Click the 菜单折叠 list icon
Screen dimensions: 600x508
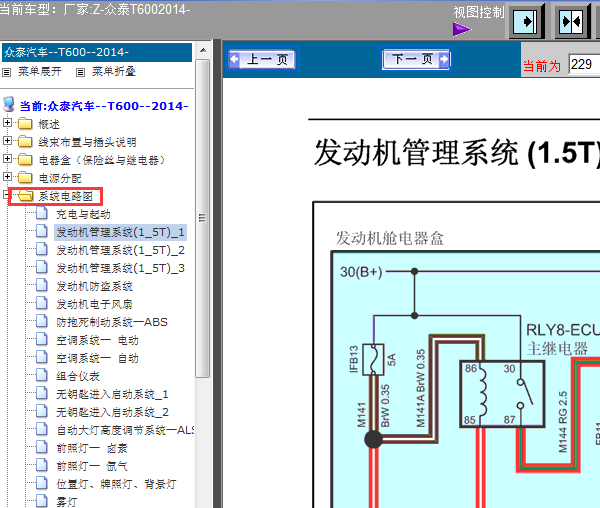pyautogui.click(x=80, y=72)
